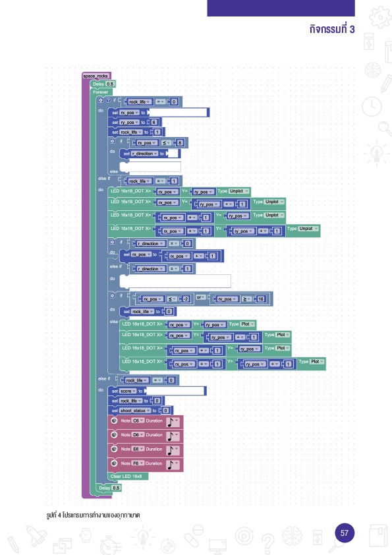The width and height of the screenshot is (392, 555).
Task: Click the question mark icon on first if block
Action: 108,101
